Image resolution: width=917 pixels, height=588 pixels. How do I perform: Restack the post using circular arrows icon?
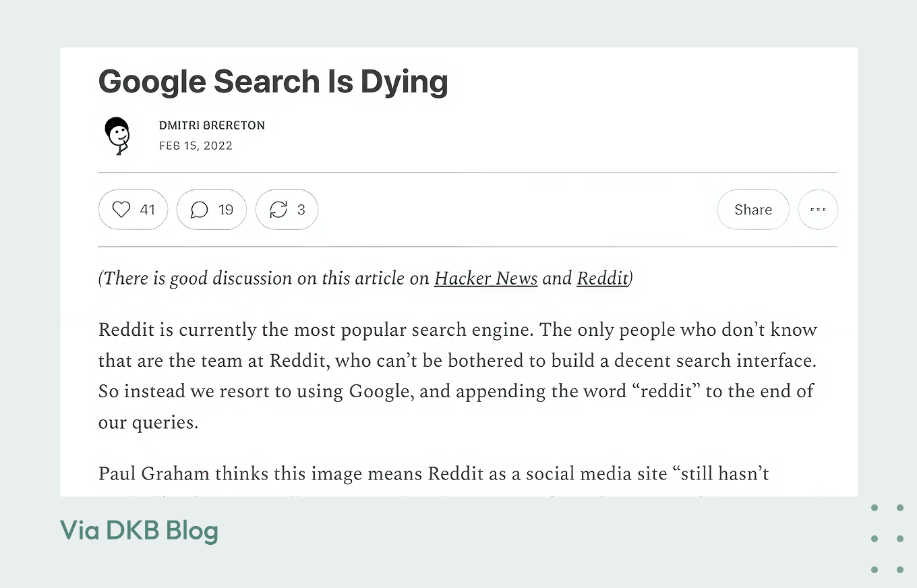[278, 210]
